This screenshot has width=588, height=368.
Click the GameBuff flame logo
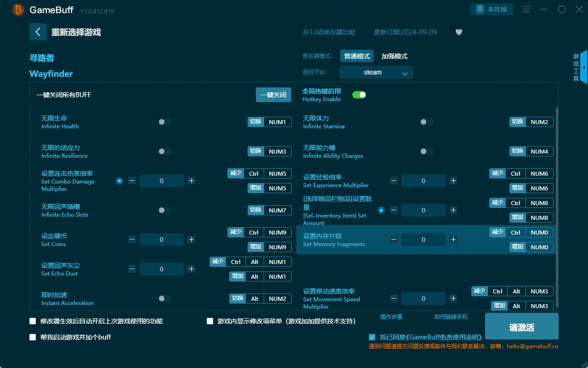point(17,10)
